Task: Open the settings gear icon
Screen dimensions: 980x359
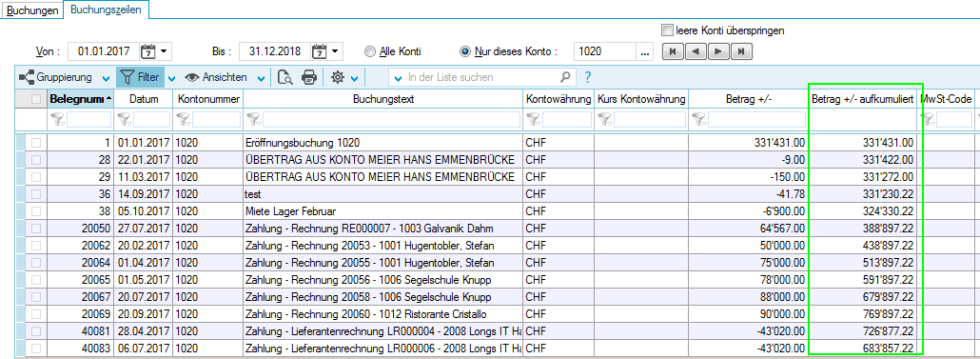Action: pyautogui.click(x=338, y=77)
